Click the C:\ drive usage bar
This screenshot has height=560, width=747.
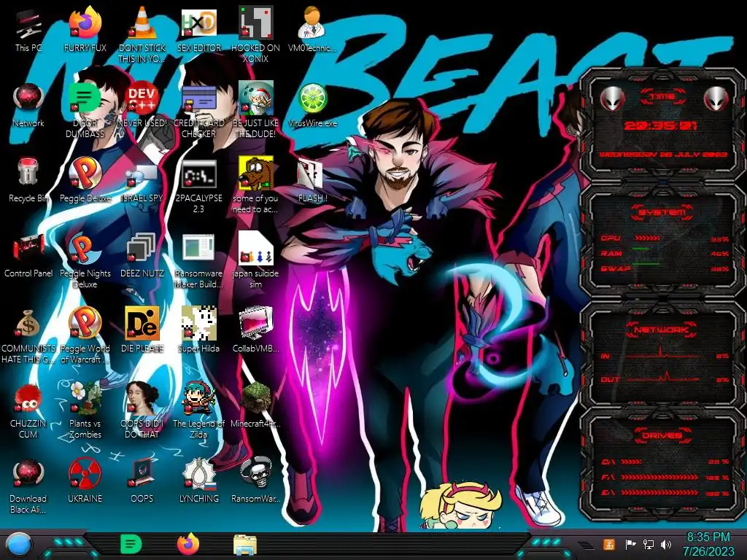631,462
